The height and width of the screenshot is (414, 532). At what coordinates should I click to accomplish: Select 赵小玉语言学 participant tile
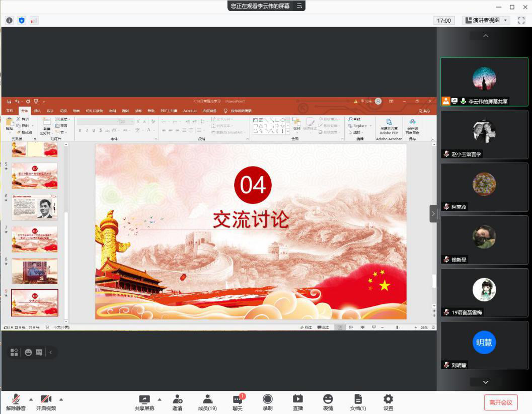(x=485, y=134)
